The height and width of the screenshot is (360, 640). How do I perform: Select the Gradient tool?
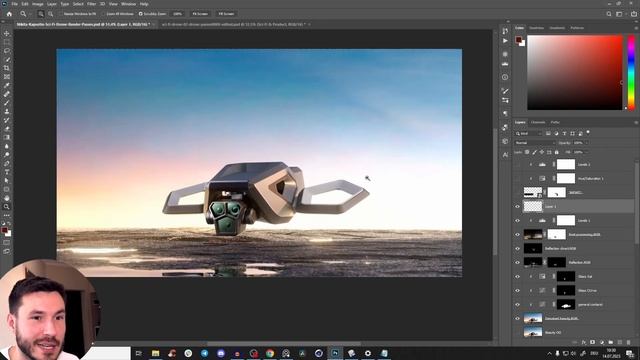tap(7, 137)
